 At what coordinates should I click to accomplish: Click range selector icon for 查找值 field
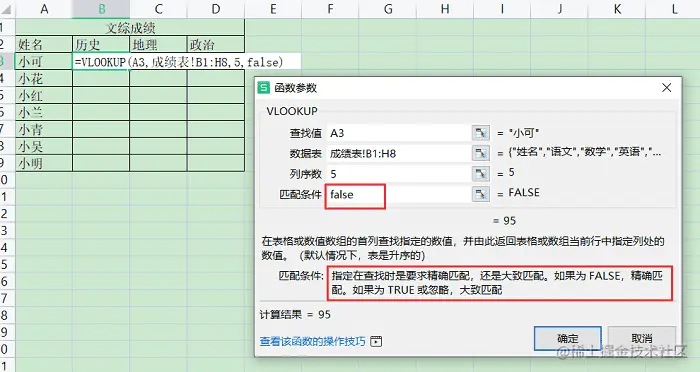coord(480,133)
